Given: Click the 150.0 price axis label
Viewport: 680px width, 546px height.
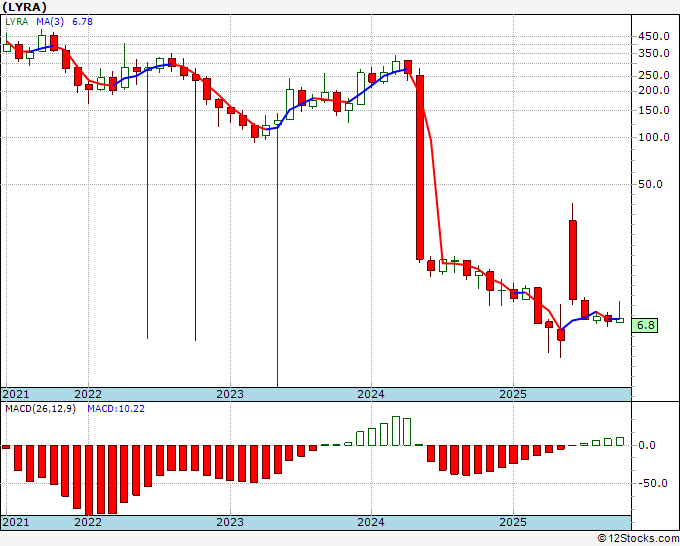Looking at the screenshot, I should coord(654,111).
